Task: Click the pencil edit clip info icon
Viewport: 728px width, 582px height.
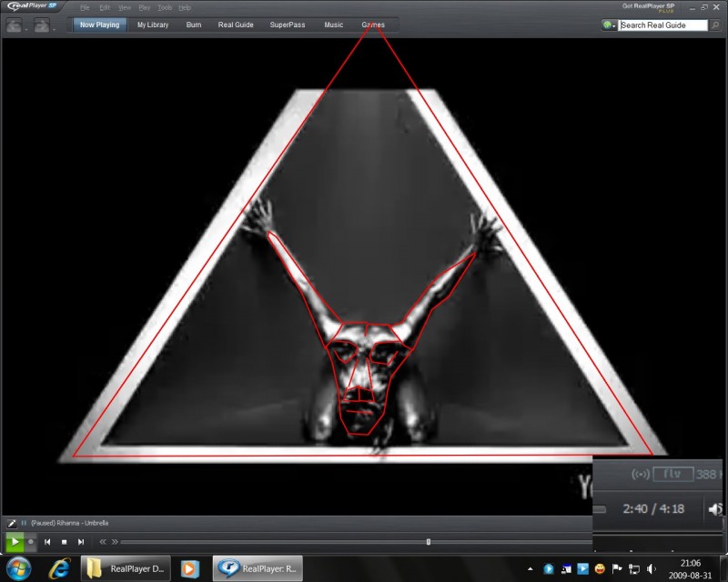Action: click(12, 524)
